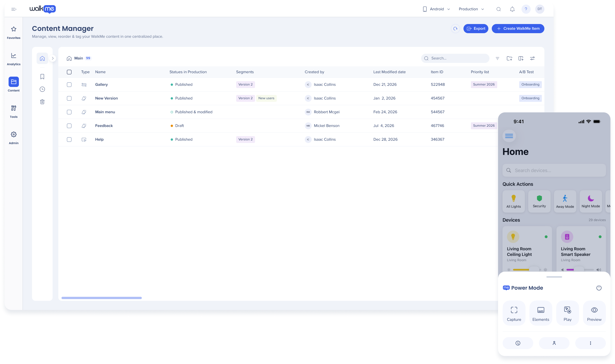Open the notifications bell

pyautogui.click(x=512, y=9)
